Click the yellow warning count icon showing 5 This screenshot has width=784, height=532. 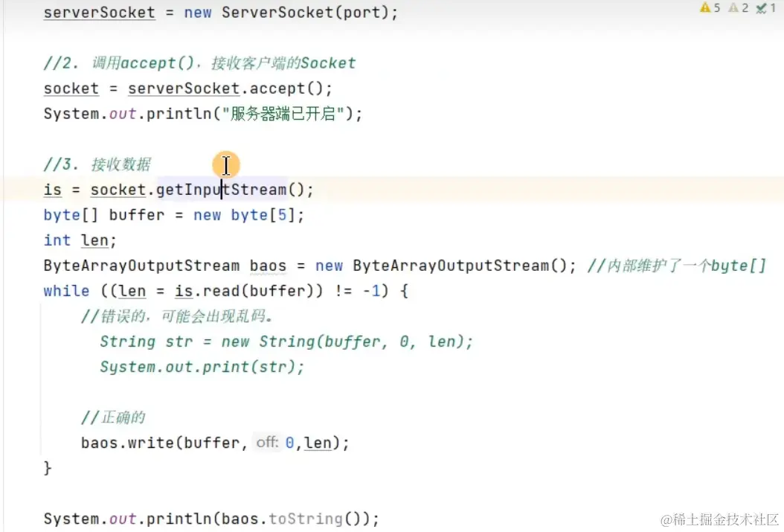coord(710,7)
